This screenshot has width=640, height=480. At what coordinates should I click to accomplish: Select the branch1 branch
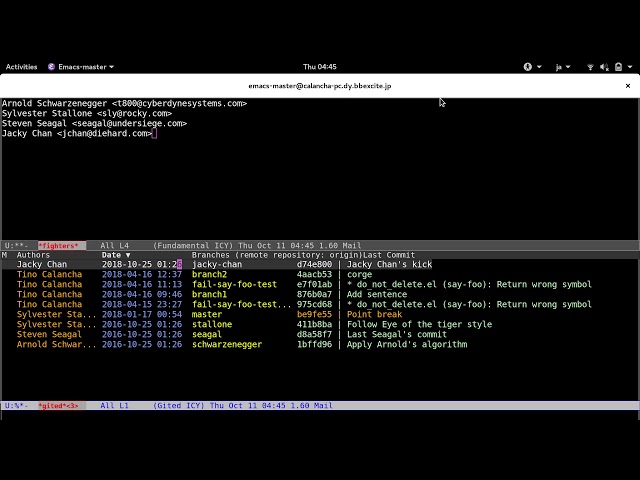click(x=209, y=294)
